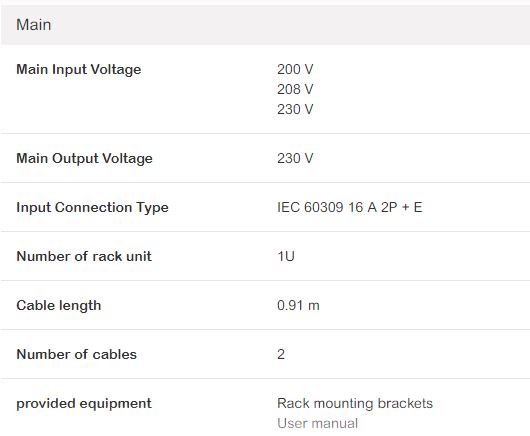Screen dimensions: 530x436
Task: Select the Number of rack unit label
Action: tap(84, 256)
